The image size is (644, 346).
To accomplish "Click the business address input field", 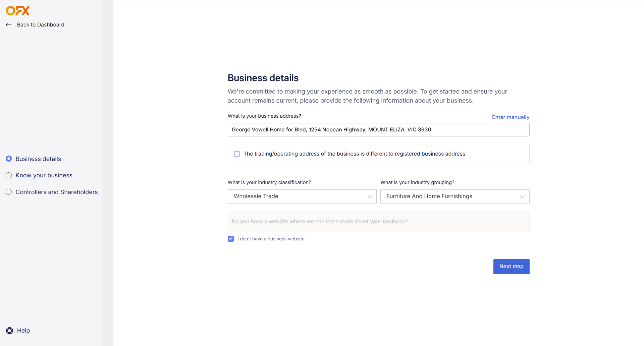I will tap(378, 130).
